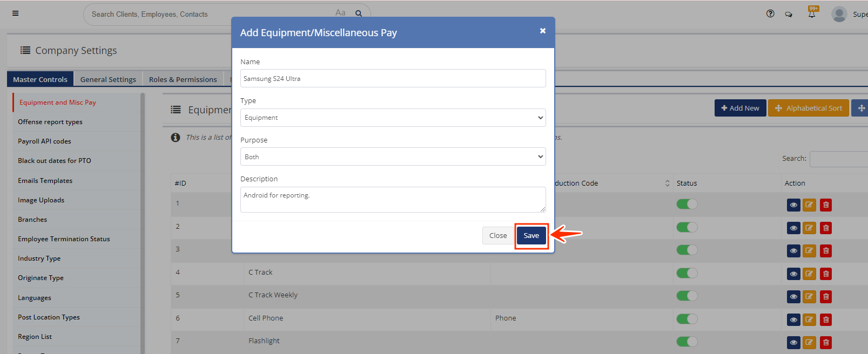Open the notifications bell icon
The image size is (868, 354).
click(x=811, y=15)
